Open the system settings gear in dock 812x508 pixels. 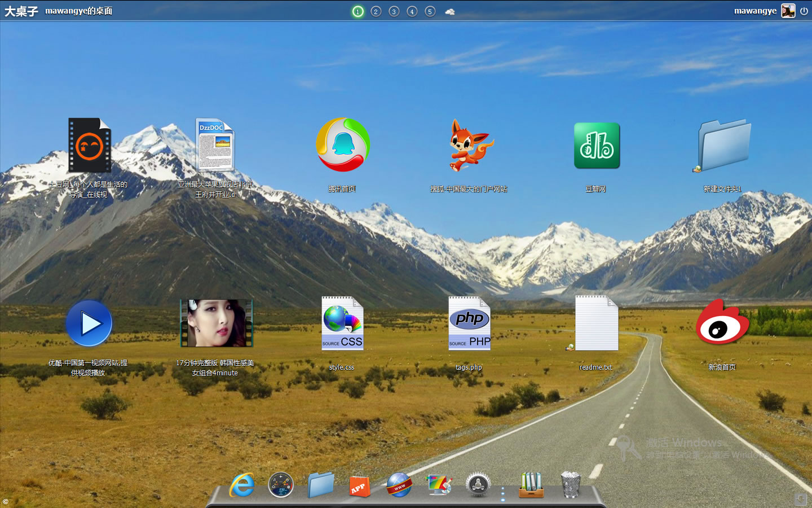478,484
